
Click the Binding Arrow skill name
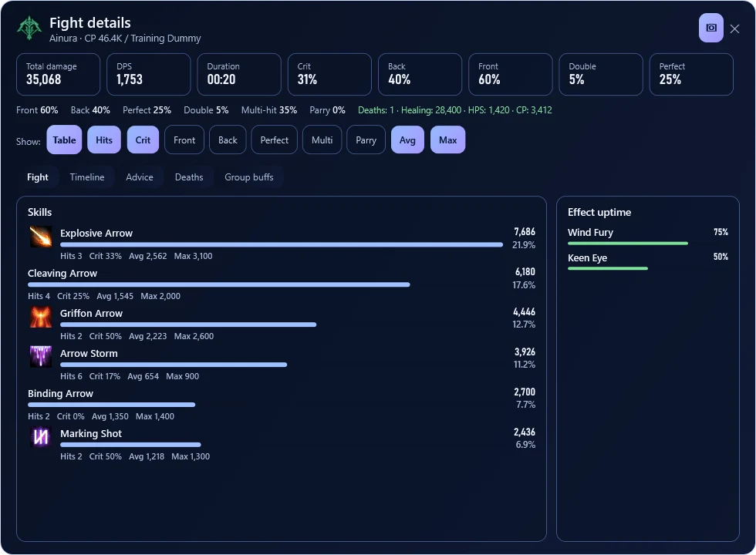click(60, 394)
